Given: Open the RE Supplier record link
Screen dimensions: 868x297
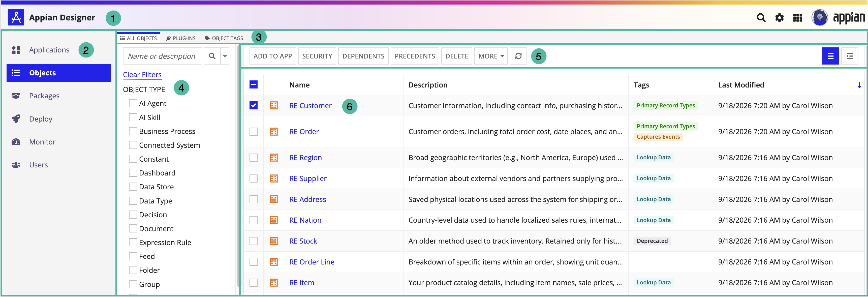Looking at the screenshot, I should point(308,178).
